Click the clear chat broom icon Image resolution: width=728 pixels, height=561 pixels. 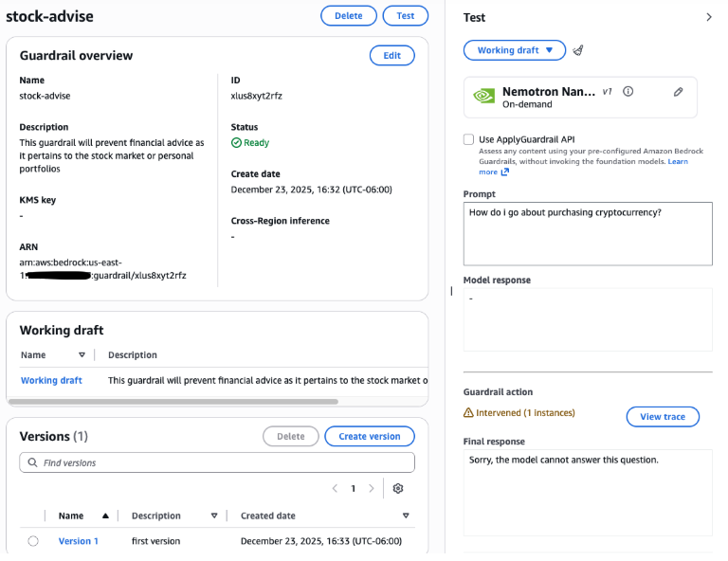tap(578, 50)
